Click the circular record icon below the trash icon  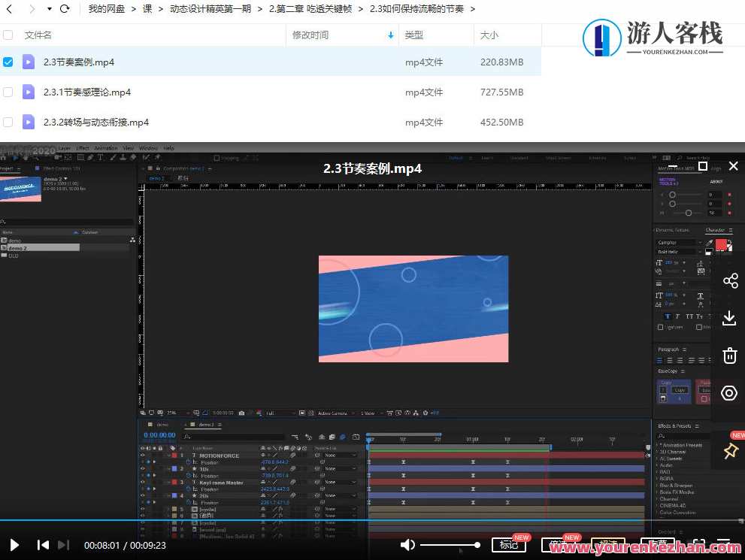pos(728,393)
